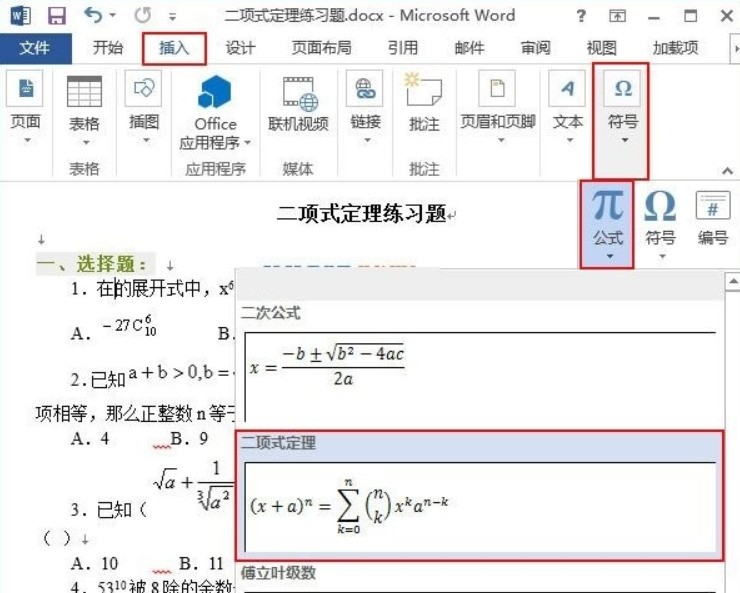
Task: Expand the 表格 dropdown arrow
Action: (86, 142)
